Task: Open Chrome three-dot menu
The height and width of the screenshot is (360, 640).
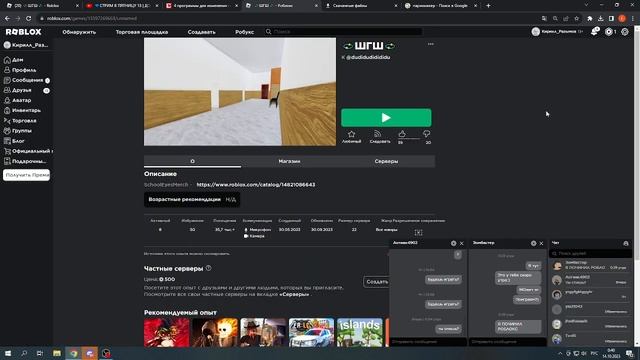Action: click(633, 18)
